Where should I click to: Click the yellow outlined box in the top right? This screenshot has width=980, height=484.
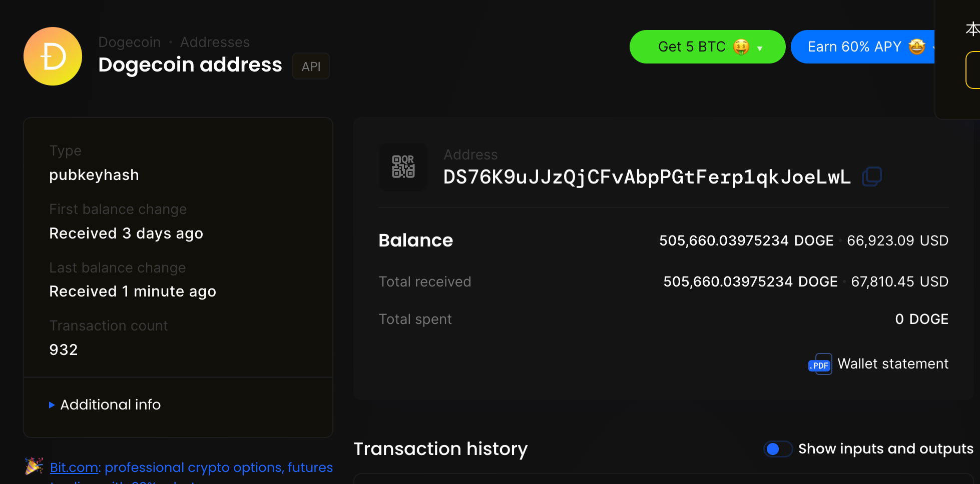[x=972, y=70]
